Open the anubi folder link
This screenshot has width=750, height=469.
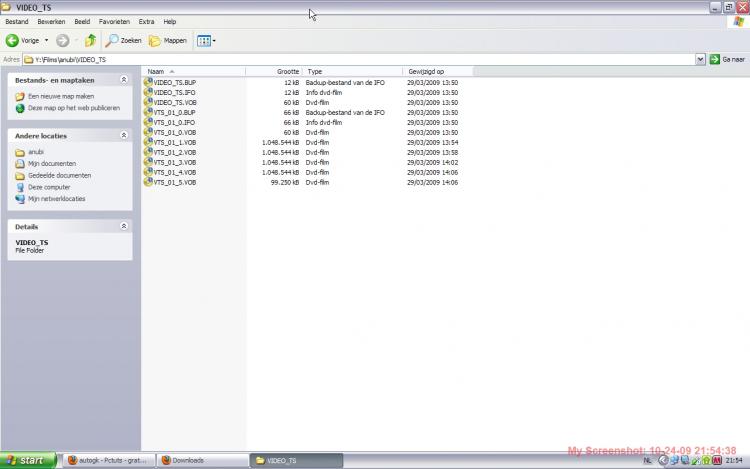[x=36, y=152]
